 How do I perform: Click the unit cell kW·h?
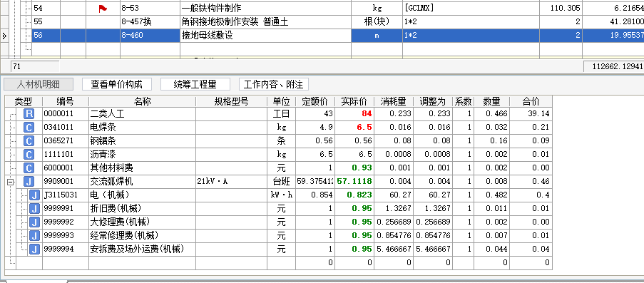[281, 195]
